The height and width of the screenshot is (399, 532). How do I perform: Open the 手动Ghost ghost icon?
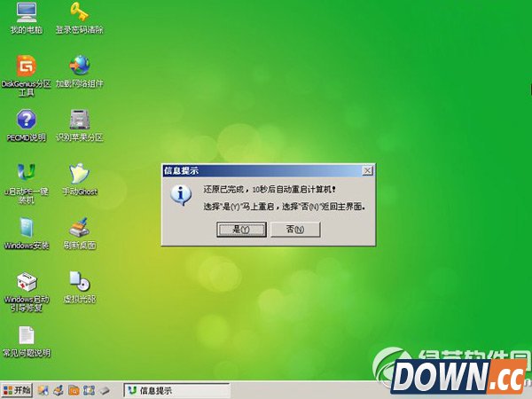click(80, 179)
